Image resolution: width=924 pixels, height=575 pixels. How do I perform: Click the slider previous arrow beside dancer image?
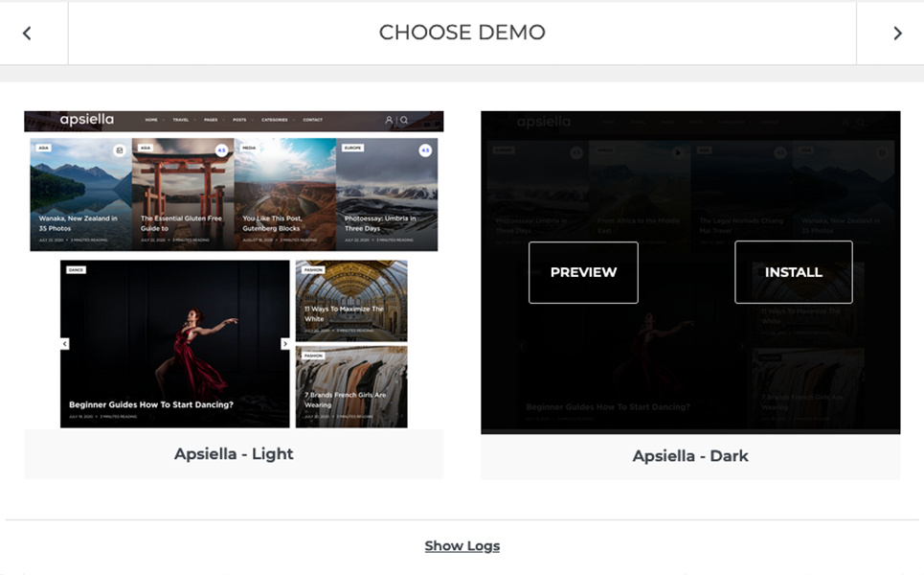click(x=65, y=343)
